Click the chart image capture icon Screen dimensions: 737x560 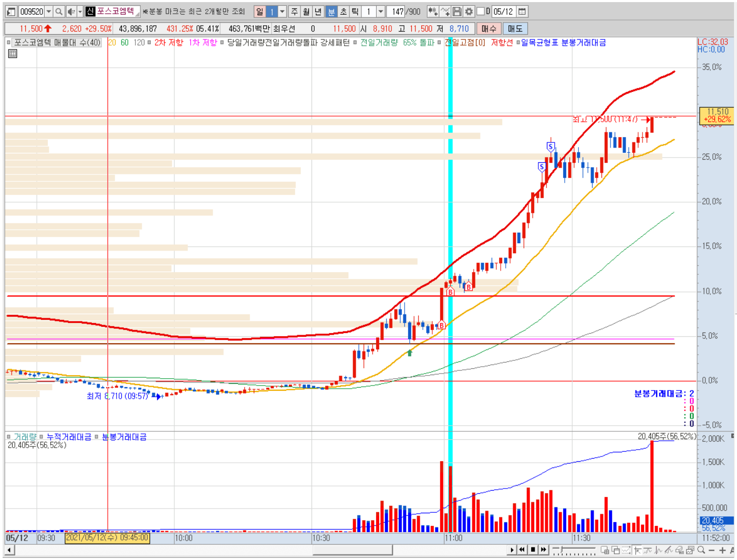[690, 550]
